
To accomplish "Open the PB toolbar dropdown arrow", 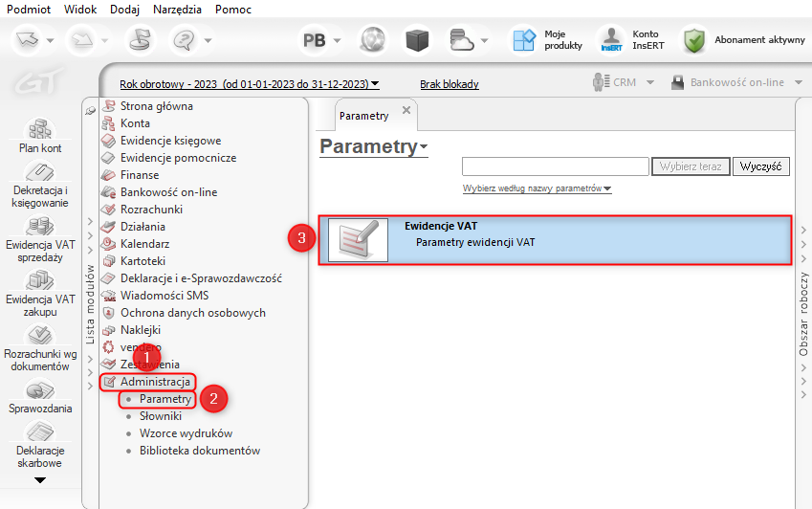I will 337,40.
